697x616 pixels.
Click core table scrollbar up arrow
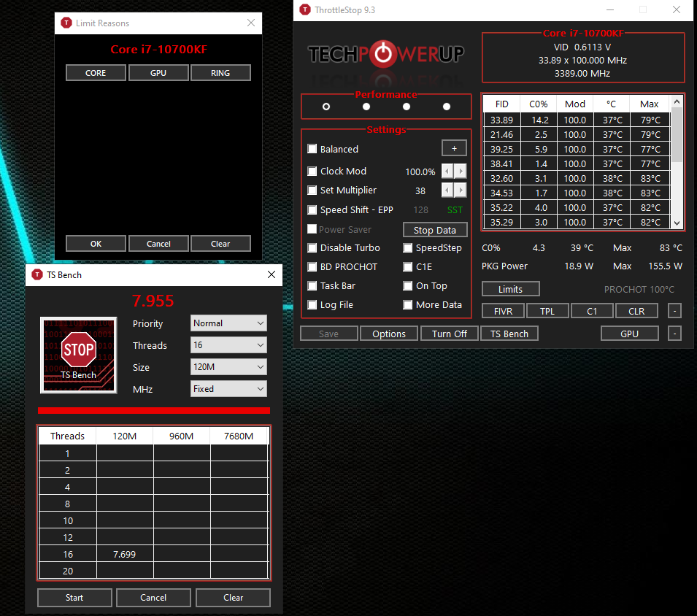pos(677,101)
